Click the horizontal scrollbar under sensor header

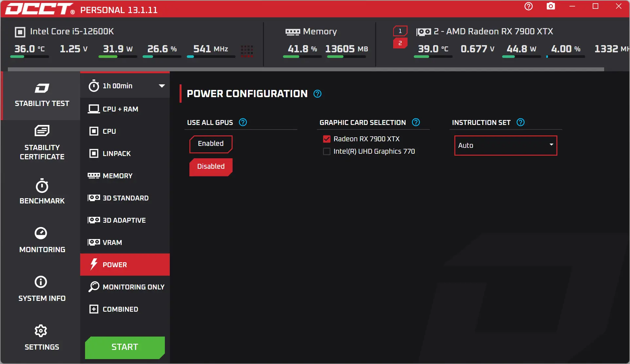click(306, 69)
